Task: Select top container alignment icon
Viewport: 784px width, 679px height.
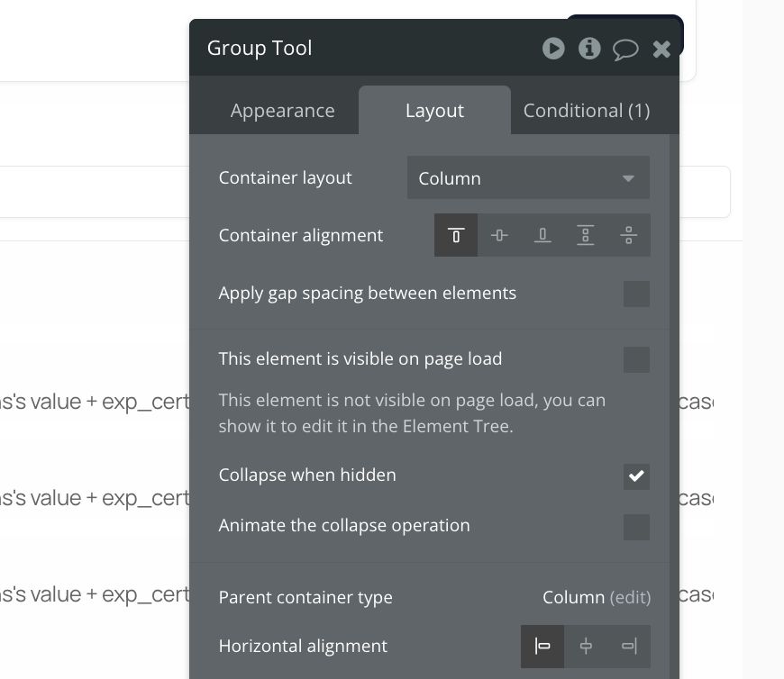Action: pos(456,235)
